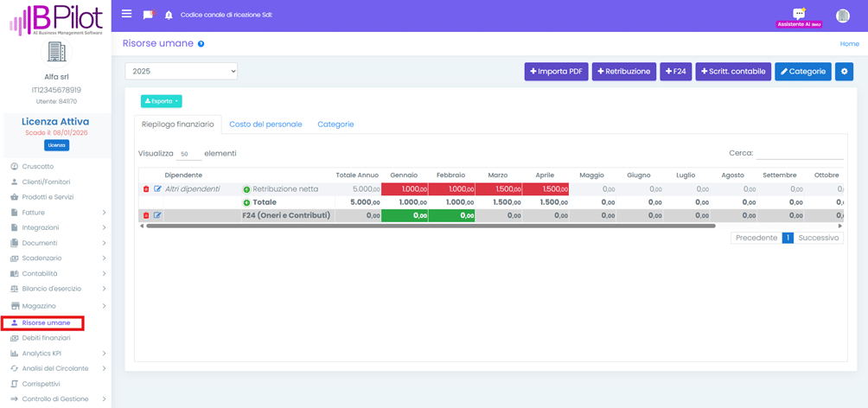Go to Precedente page
This screenshot has height=408, width=868.
click(756, 238)
